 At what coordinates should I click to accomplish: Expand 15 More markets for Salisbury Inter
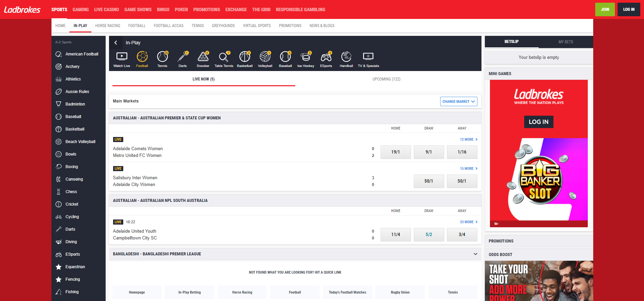[x=469, y=168]
